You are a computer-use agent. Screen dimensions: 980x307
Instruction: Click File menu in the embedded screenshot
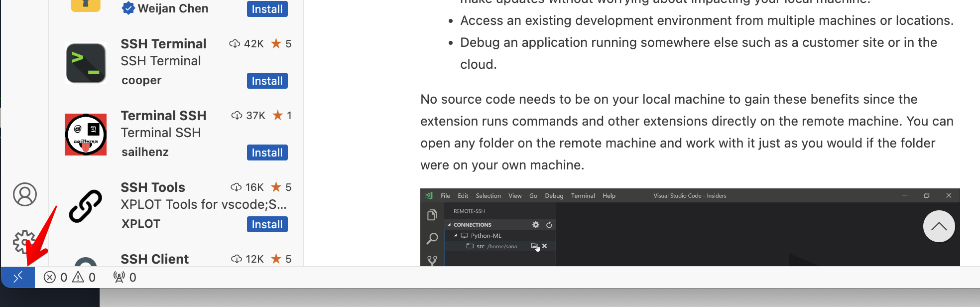coord(445,196)
